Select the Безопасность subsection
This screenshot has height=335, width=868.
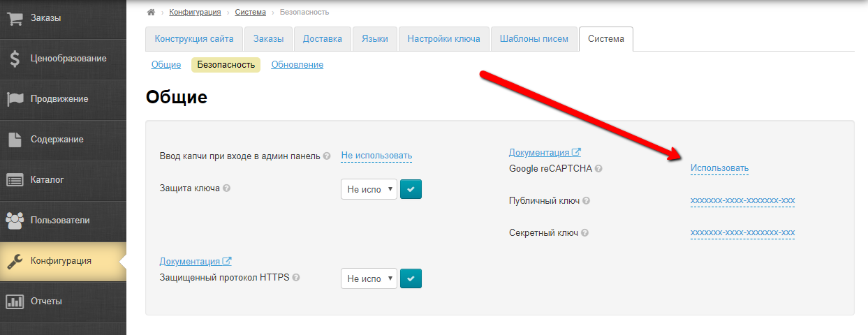(x=226, y=65)
